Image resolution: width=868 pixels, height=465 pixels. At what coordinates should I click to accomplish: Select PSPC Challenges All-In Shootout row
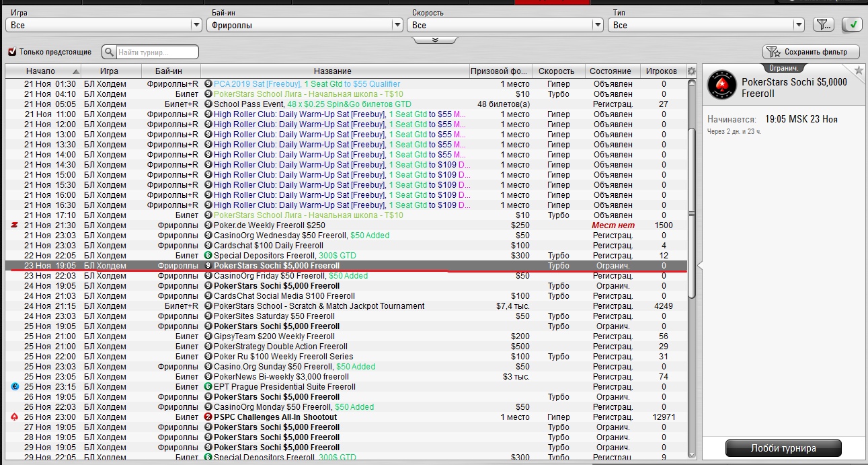pos(346,417)
